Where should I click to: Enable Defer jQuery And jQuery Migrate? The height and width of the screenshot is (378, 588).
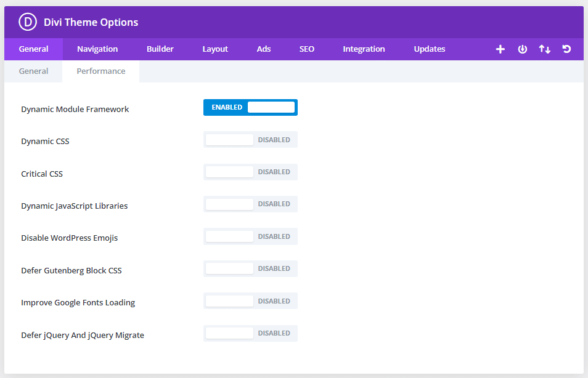point(250,333)
